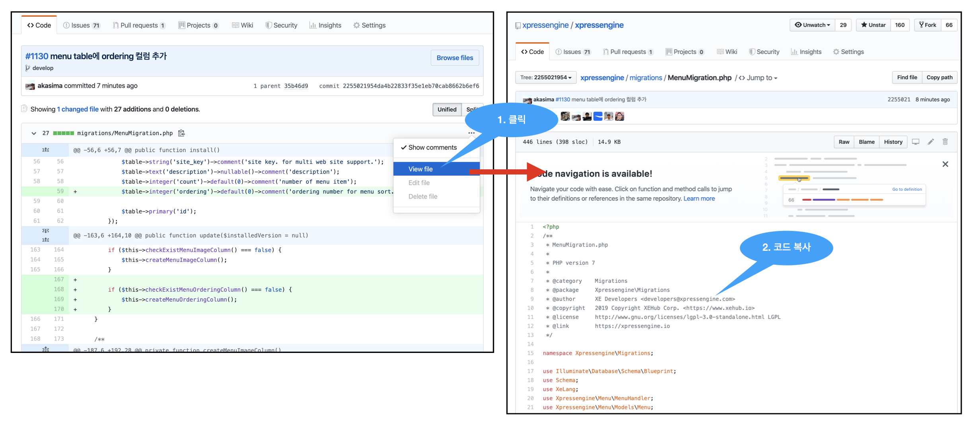Click the desktop monitor icon beside History
This screenshot has height=438, width=980.
[916, 142]
